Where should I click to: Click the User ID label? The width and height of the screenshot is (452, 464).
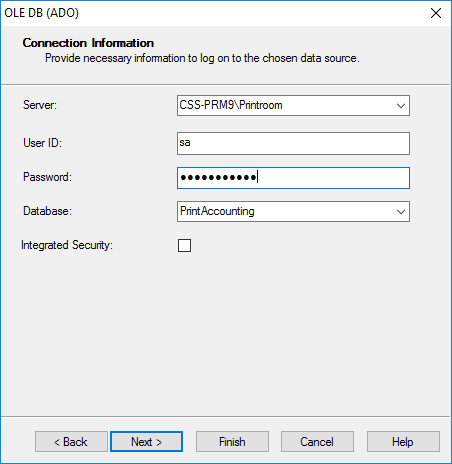42,143
